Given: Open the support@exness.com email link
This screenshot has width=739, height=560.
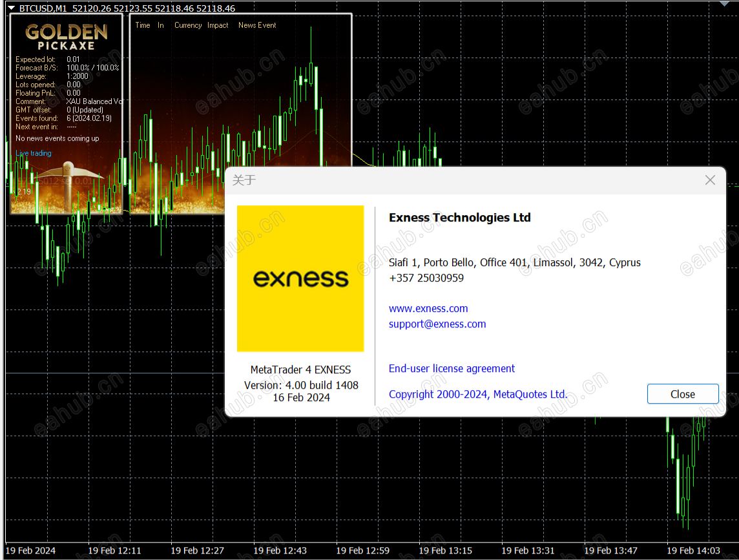Looking at the screenshot, I should click(437, 324).
